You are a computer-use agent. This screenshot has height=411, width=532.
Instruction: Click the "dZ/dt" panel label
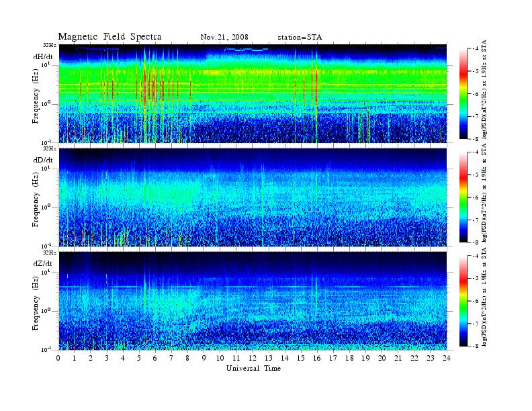click(43, 263)
